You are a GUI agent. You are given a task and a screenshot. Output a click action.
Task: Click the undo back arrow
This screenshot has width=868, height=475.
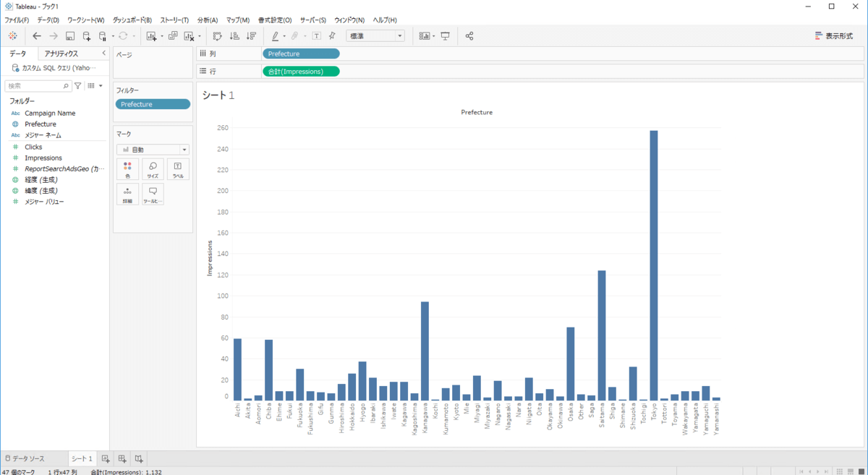[x=37, y=35]
